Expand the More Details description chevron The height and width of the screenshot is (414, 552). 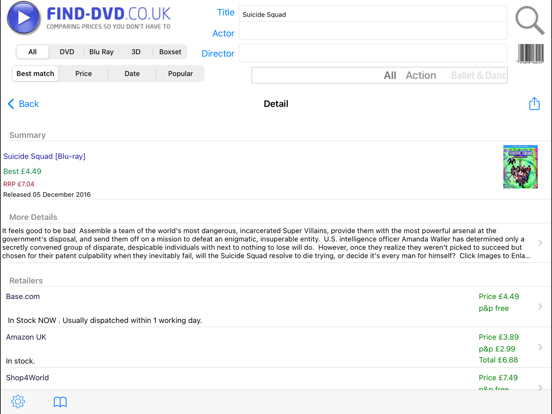pos(540,243)
